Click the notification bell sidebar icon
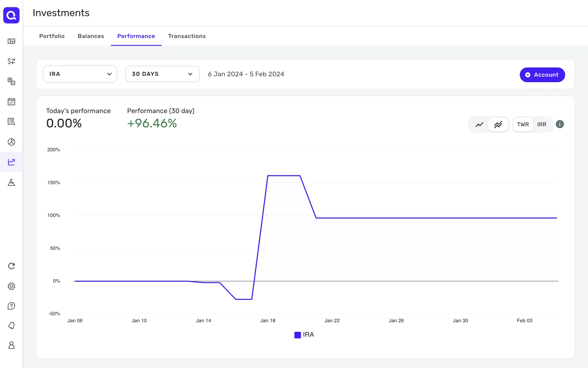 (x=11, y=325)
